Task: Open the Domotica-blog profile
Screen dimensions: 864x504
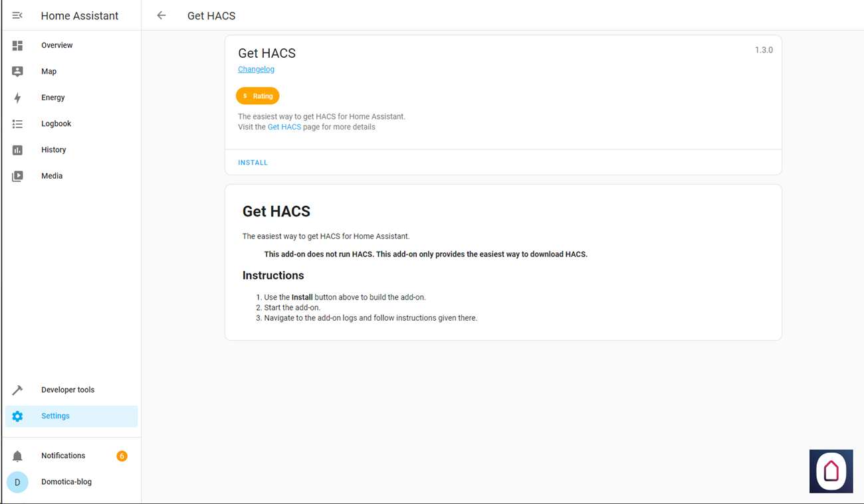Action: tap(71, 482)
